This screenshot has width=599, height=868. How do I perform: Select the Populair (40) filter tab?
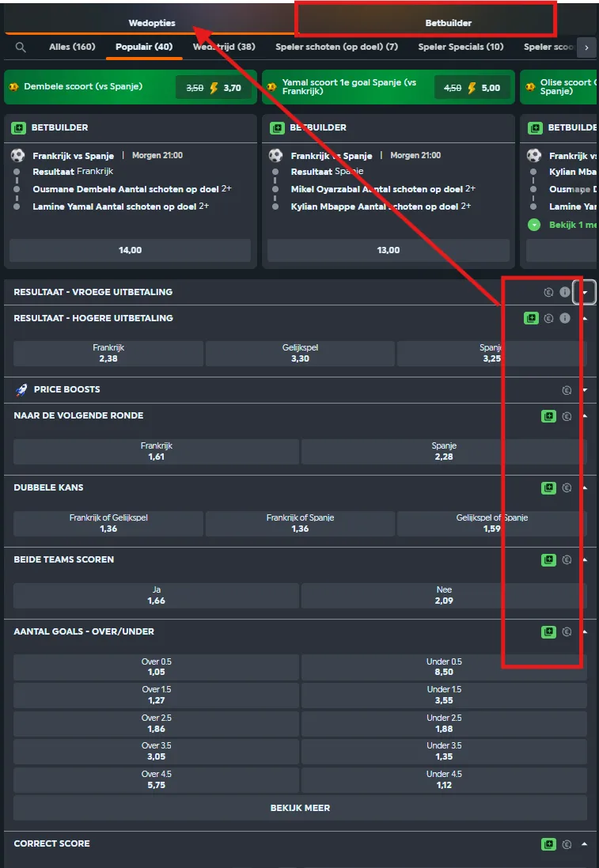(x=144, y=47)
